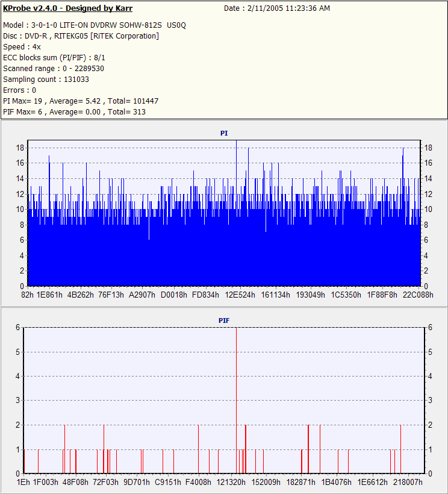
Task: Click PIF axis label 182871h
Action: click(x=300, y=483)
